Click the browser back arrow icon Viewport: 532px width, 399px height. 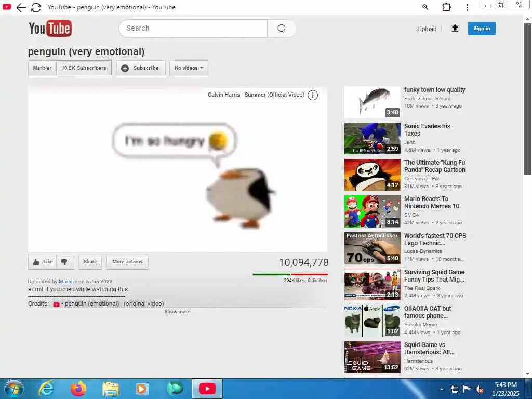[21, 7]
